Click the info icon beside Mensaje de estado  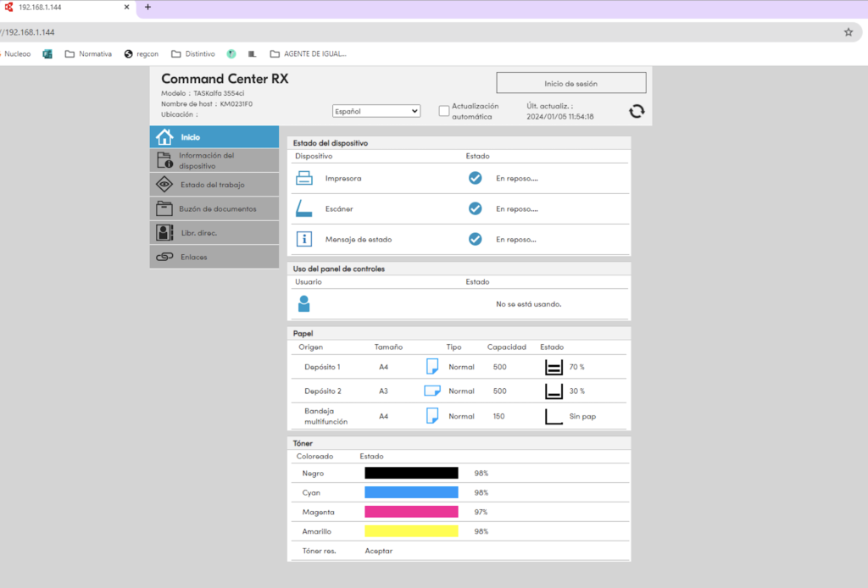click(x=304, y=239)
